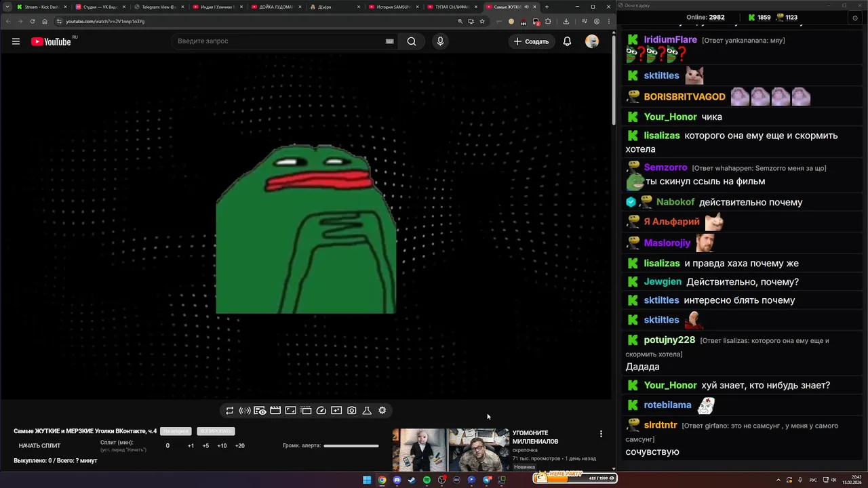Click the solid frame icon in overlay toolbar
This screenshot has height=488, width=868.
click(x=290, y=411)
